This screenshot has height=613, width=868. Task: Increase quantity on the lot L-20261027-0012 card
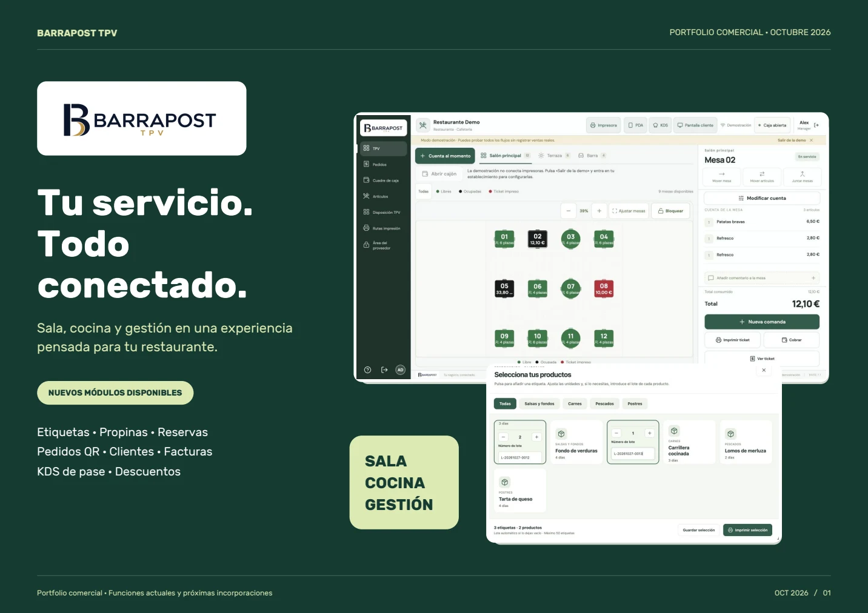[536, 437]
